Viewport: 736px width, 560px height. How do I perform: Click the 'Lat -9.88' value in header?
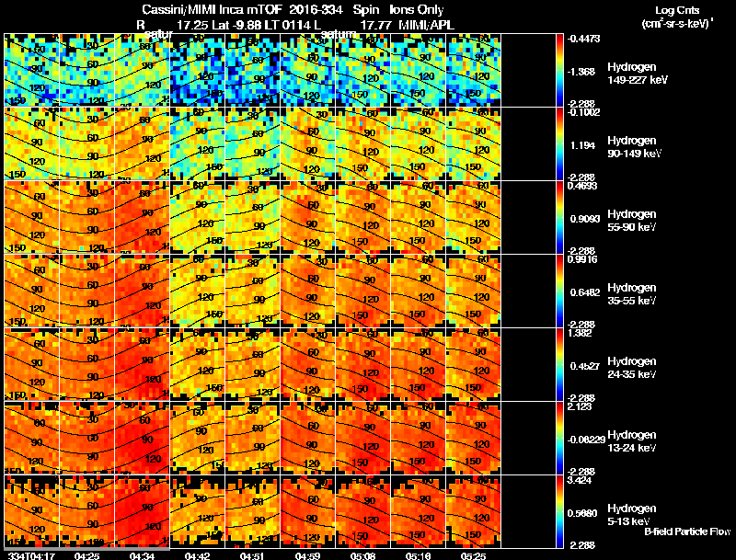(236, 25)
